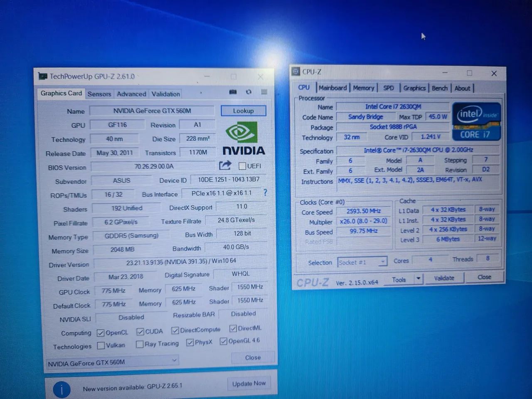Open CPU-Z Bench tab
The image size is (532, 399).
click(439, 88)
